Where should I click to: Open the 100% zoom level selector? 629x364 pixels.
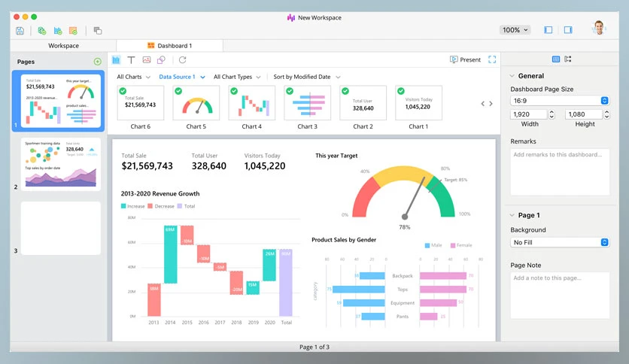(x=515, y=30)
